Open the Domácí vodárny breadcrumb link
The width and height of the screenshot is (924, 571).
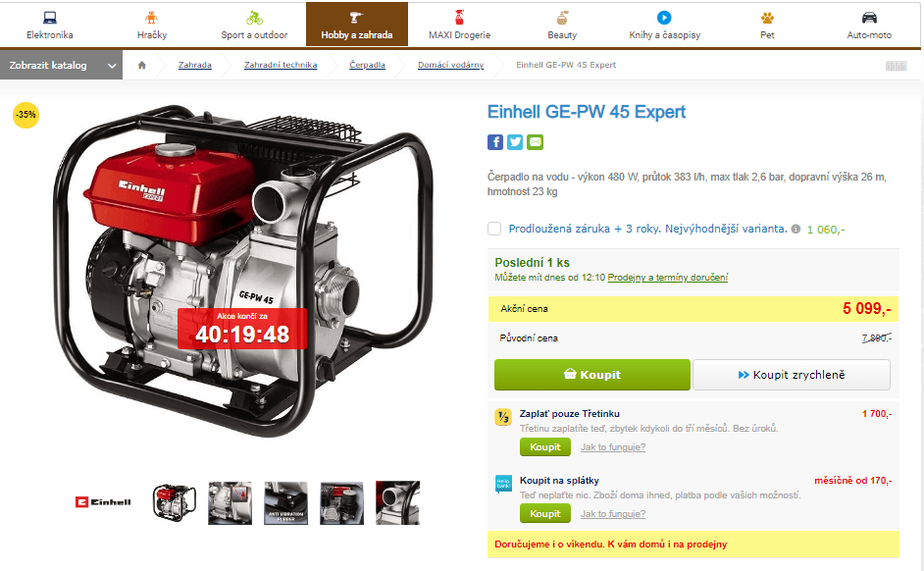(451, 65)
